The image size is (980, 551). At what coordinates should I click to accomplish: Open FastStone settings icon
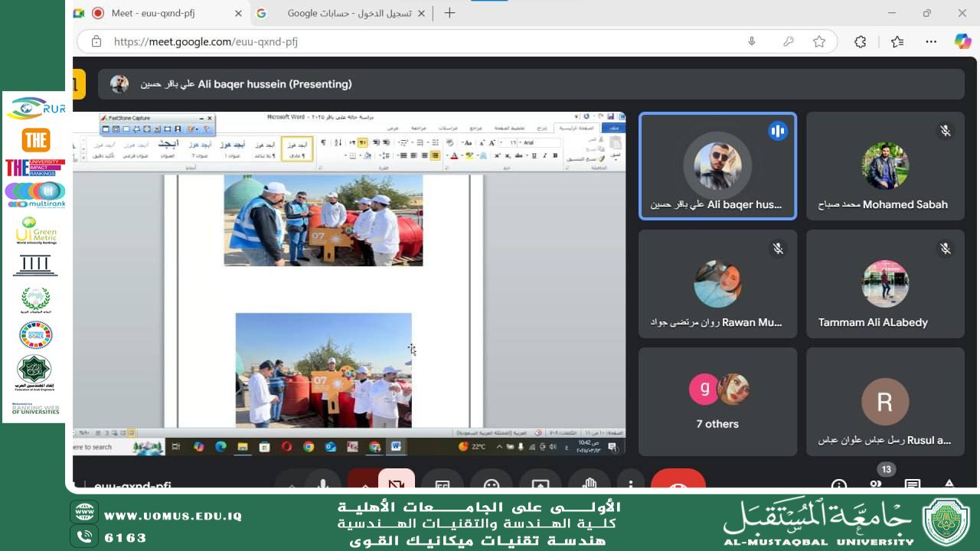coord(207,129)
